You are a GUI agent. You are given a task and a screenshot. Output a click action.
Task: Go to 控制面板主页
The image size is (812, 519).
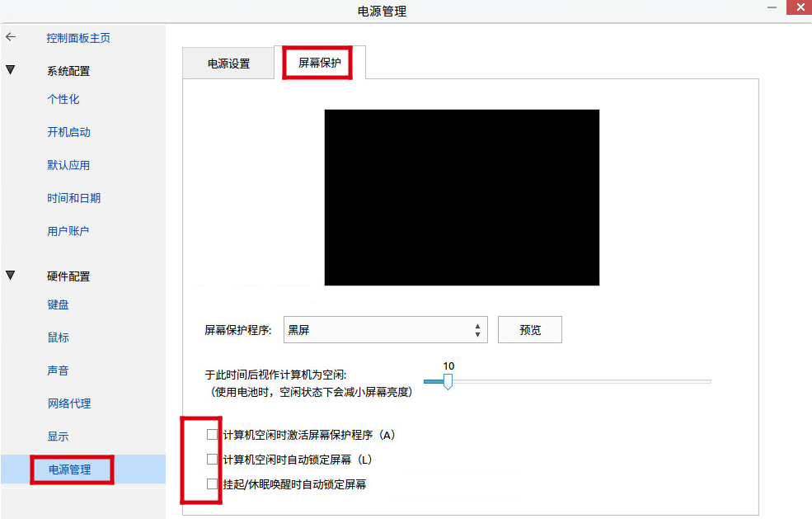[78, 38]
